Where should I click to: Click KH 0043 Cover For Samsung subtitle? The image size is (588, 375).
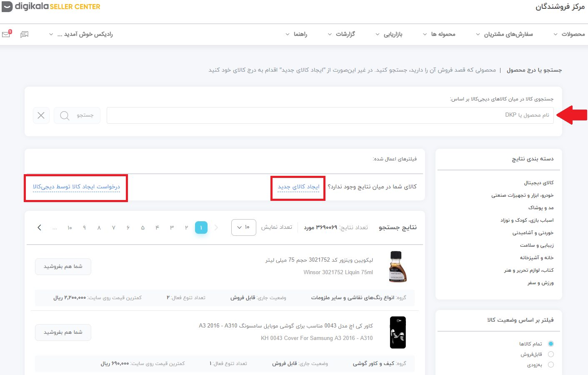317,338
